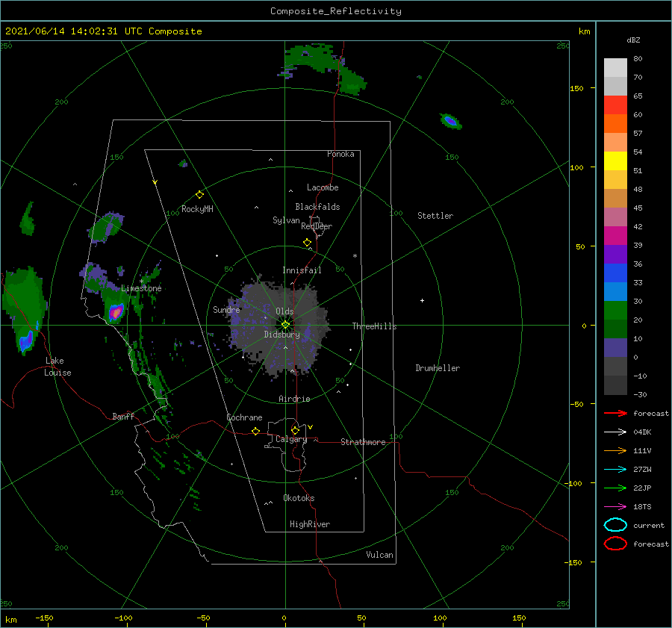Viewport: 672px width, 628px height.
Task: Click the yellow diamond marker below RedDeer
Action: pos(307,243)
